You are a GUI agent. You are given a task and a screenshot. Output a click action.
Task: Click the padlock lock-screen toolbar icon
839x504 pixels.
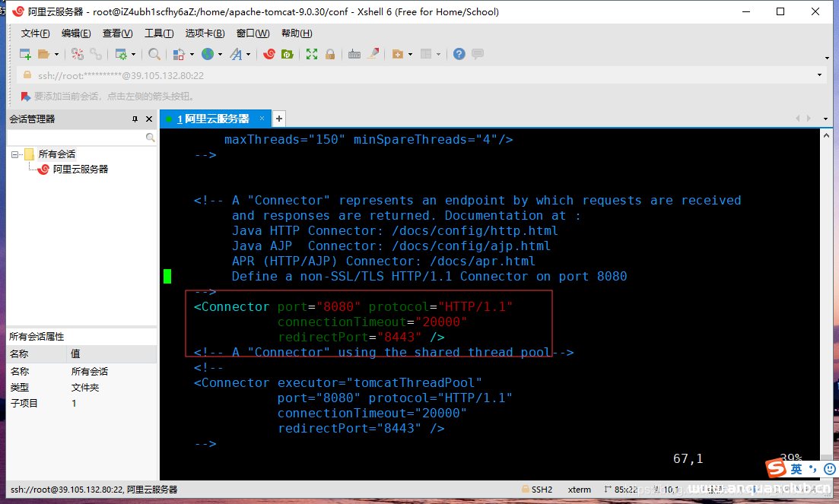[x=330, y=54]
